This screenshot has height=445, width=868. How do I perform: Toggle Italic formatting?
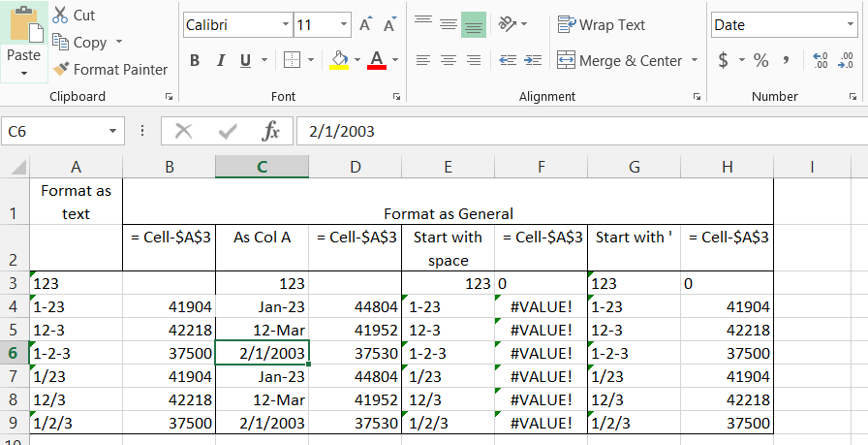point(220,60)
